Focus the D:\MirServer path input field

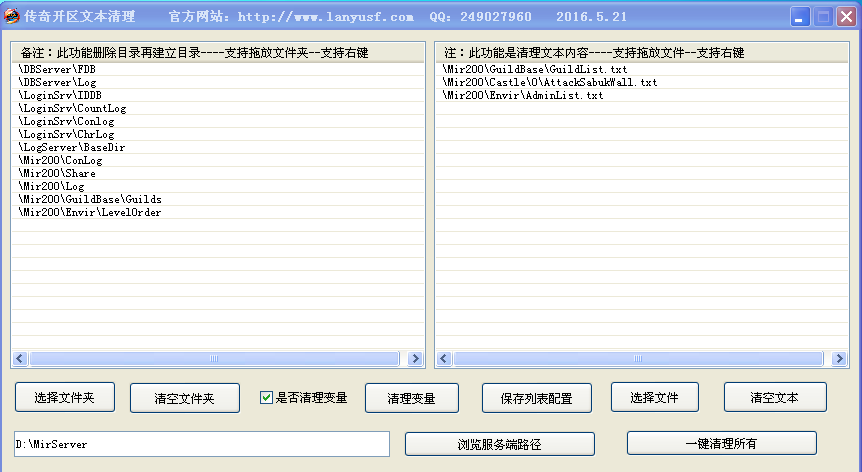tap(201, 444)
